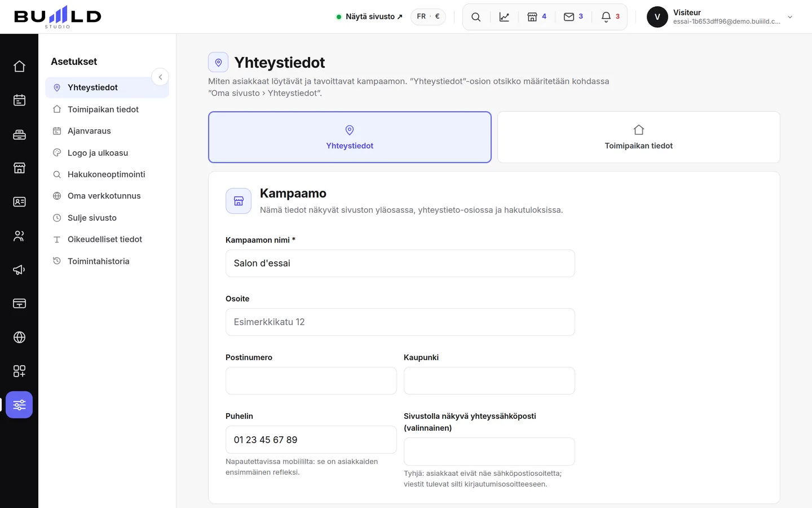
Task: Open Sulje sivusto settings
Action: (x=107, y=218)
